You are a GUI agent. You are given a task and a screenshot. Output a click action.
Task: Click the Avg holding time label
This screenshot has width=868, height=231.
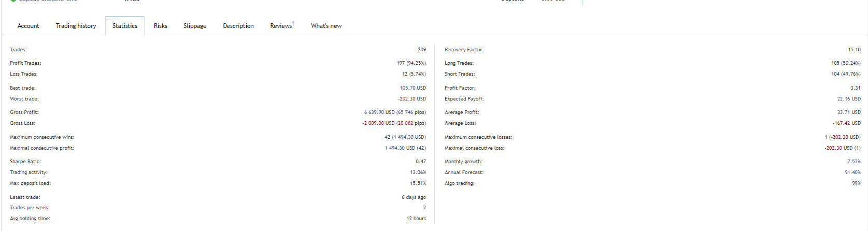click(x=30, y=219)
